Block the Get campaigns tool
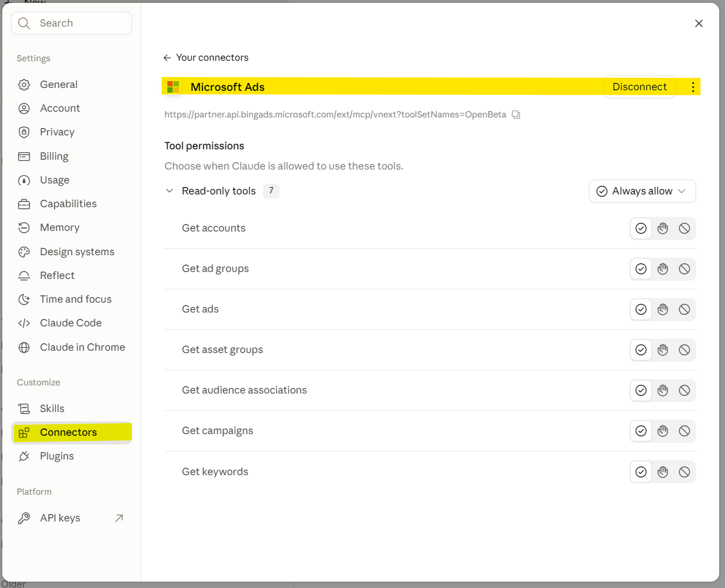The width and height of the screenshot is (725, 588). [684, 431]
